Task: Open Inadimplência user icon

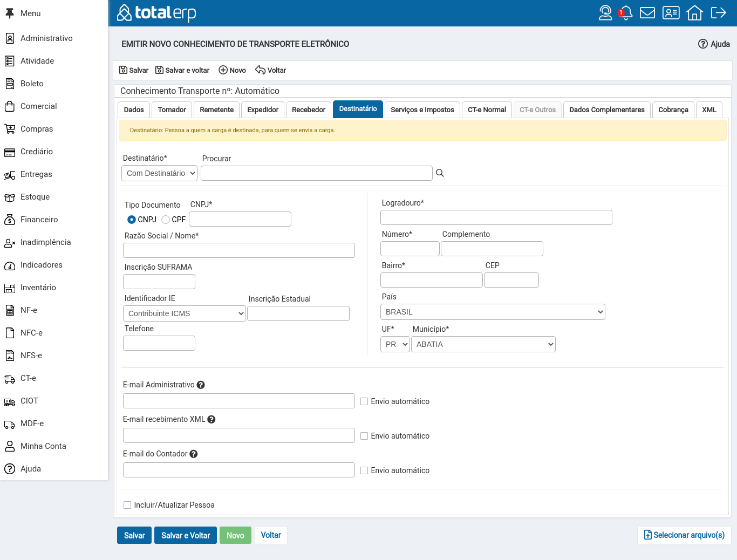Action: (10, 243)
